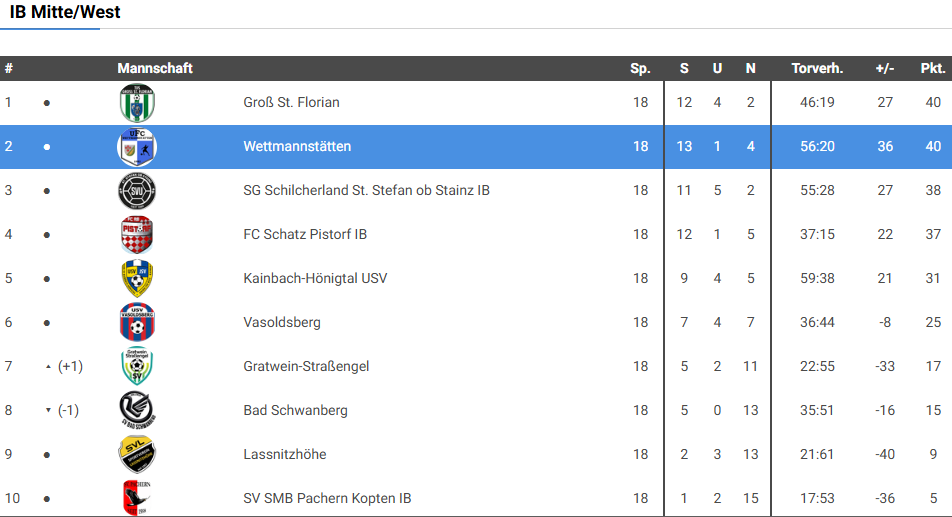Open the Gratwein-Straßengel team crest

[137, 367]
